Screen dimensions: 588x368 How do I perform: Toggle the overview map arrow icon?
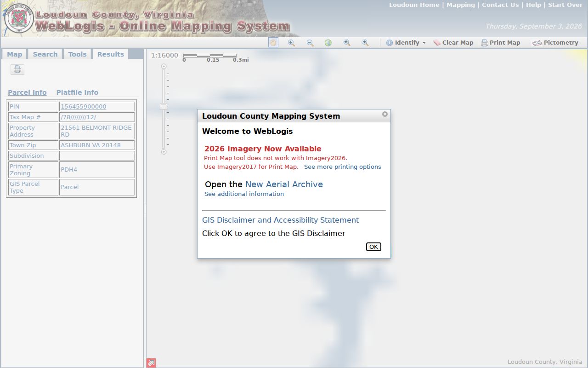[151, 363]
